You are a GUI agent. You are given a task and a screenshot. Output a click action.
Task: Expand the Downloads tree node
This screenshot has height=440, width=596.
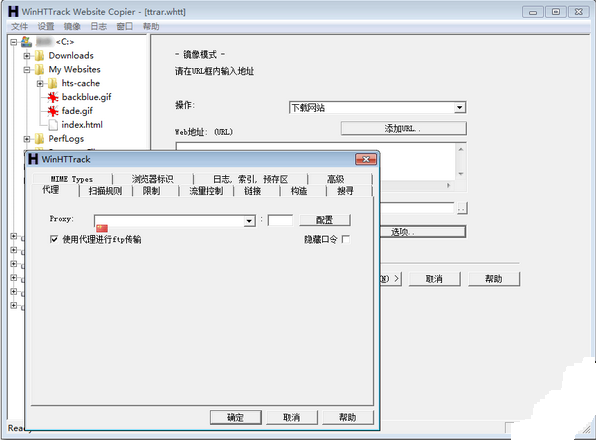click(x=27, y=56)
